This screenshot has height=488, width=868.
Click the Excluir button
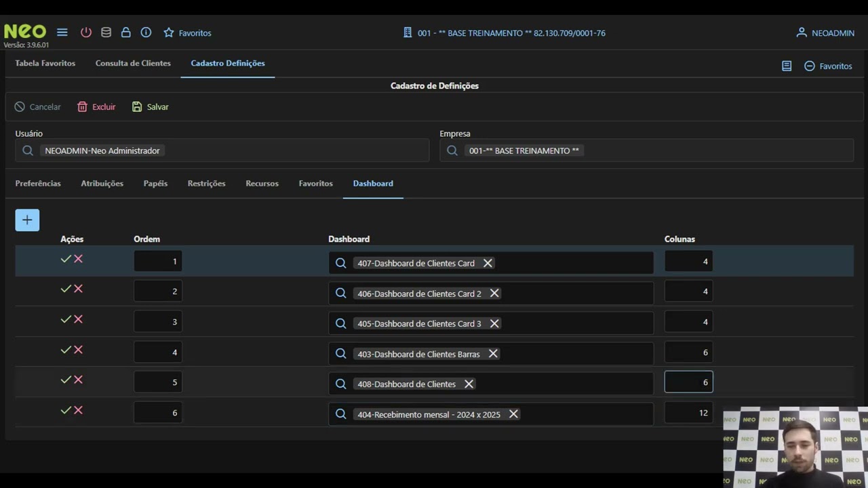click(x=96, y=106)
